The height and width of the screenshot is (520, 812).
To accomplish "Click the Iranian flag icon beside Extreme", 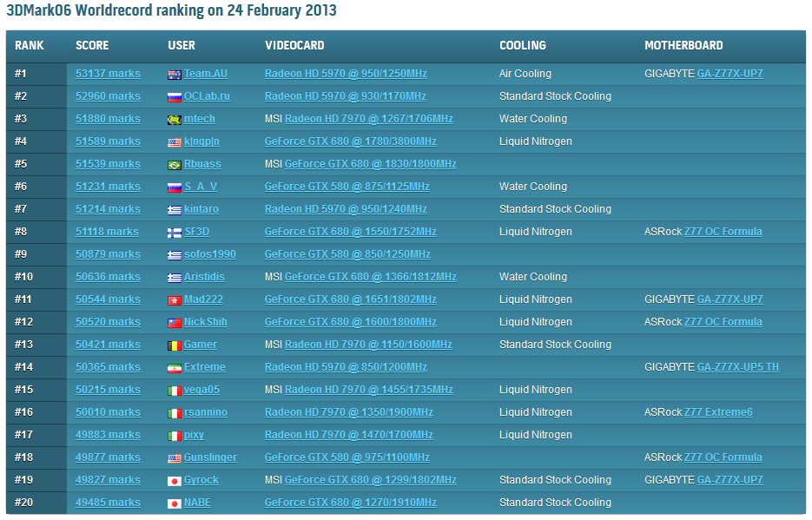I will pyautogui.click(x=174, y=368).
